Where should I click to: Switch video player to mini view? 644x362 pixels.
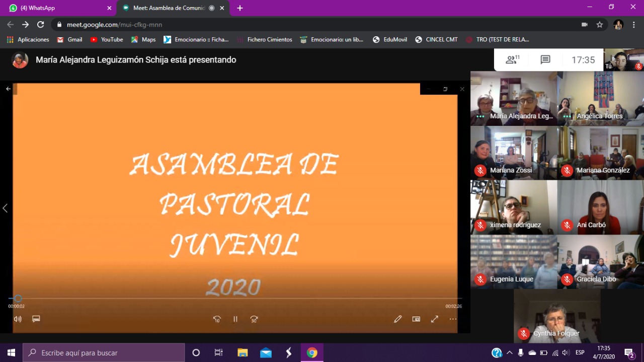point(416,319)
